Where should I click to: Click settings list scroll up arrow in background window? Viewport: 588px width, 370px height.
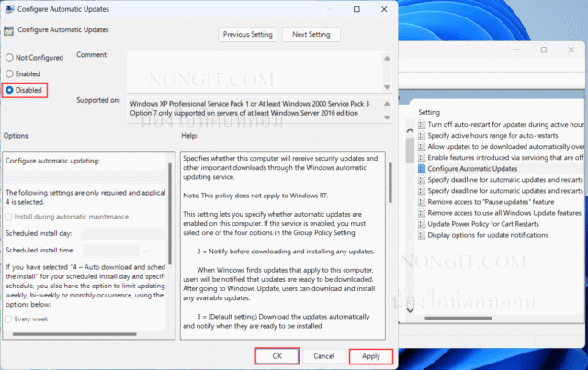(x=410, y=130)
